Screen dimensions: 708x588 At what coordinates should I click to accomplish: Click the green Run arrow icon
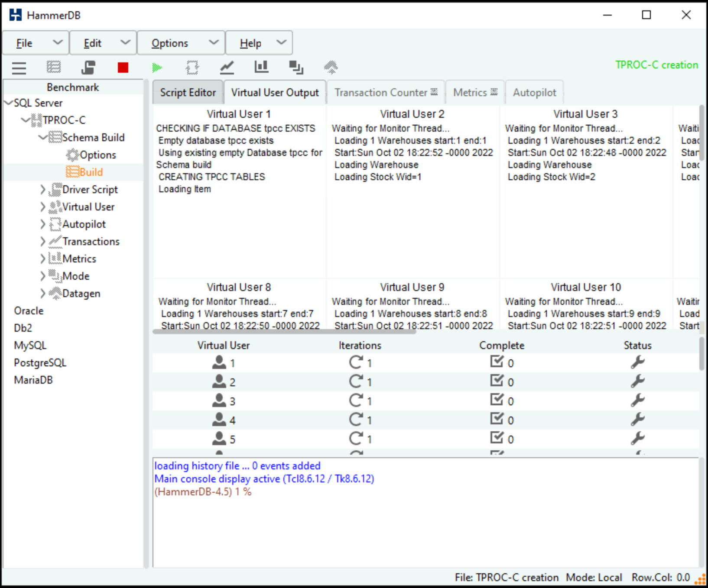click(x=157, y=68)
